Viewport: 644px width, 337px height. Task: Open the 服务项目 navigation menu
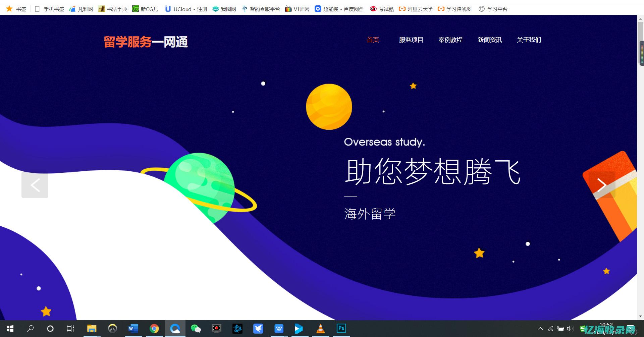click(x=411, y=40)
